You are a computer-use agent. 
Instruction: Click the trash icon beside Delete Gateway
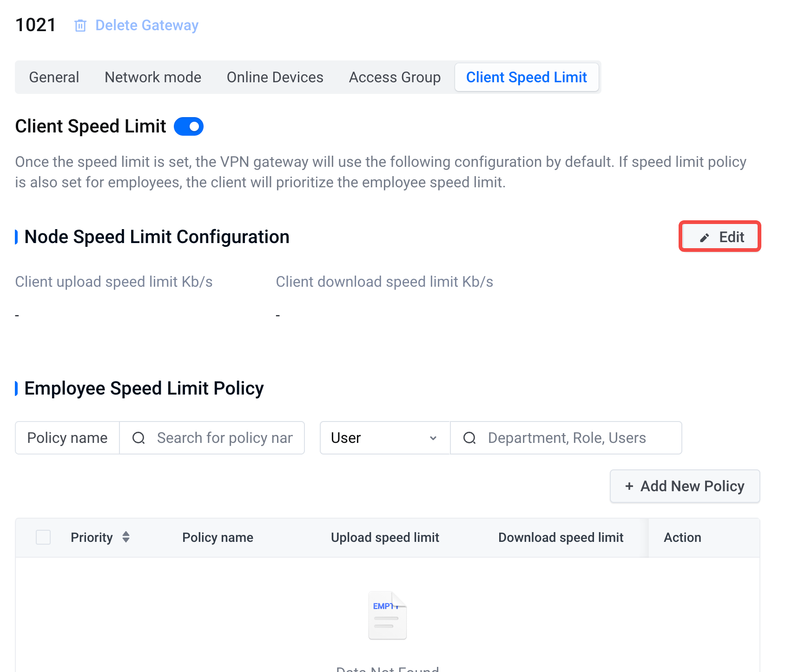[x=80, y=26]
